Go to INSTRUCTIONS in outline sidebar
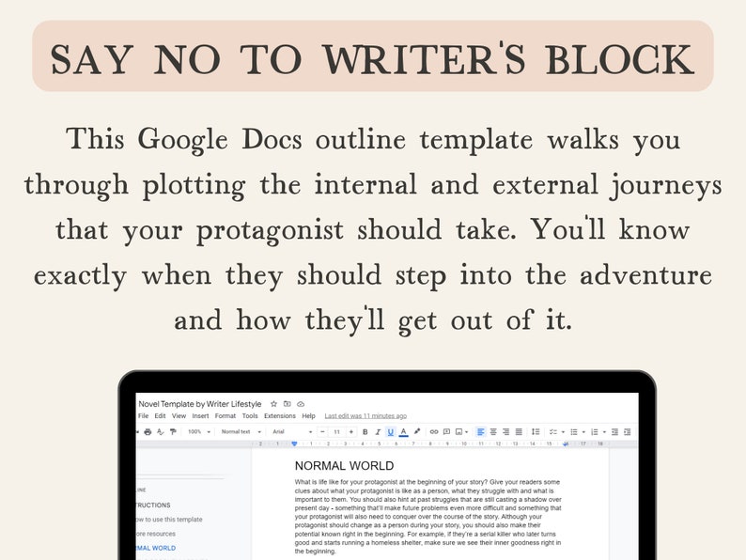This screenshot has width=746, height=560. pos(153,505)
